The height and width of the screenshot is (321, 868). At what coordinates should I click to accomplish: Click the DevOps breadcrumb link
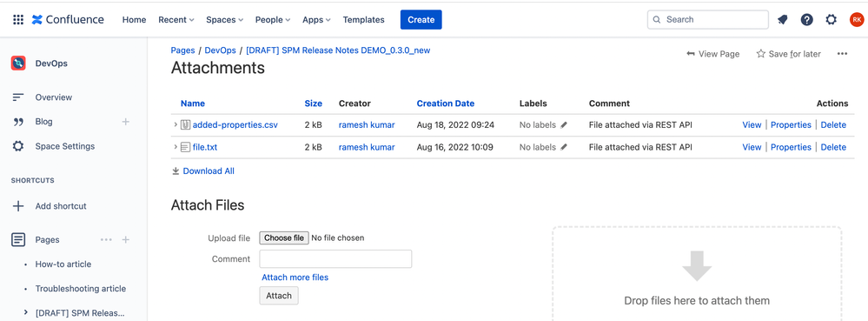coord(221,50)
